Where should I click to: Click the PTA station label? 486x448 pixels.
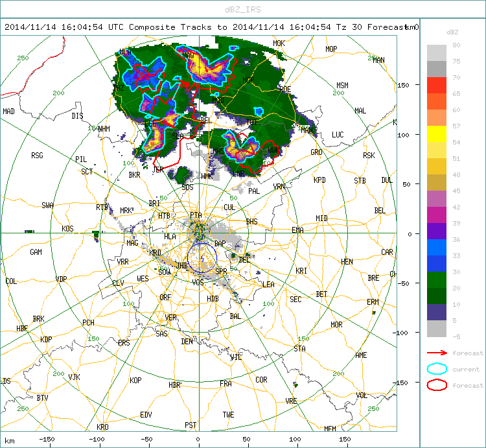pos(196,215)
